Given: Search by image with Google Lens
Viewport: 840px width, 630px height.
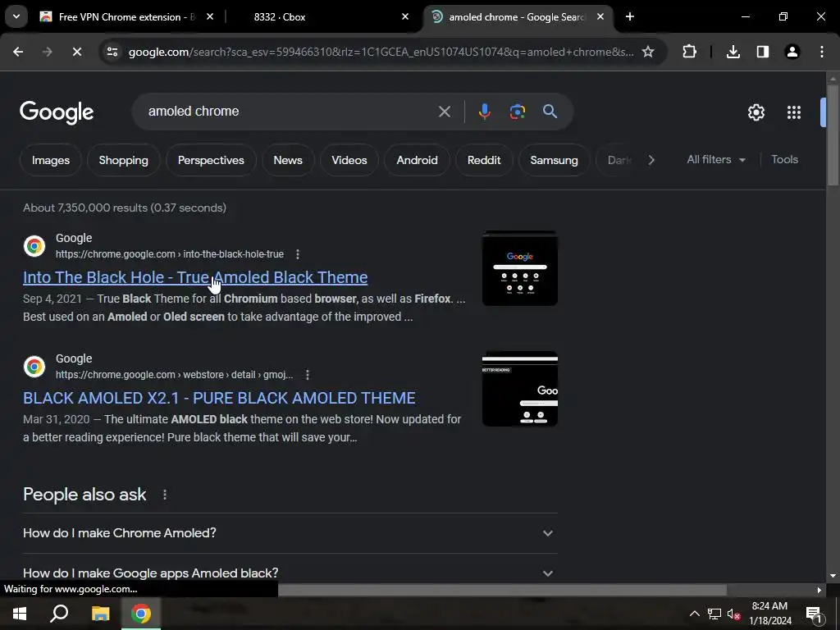Looking at the screenshot, I should click(x=517, y=112).
